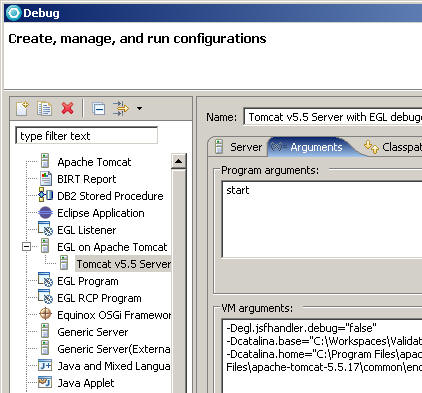Click the EGL Program icon
Viewport: 422px width, 393px height.
[x=45, y=280]
